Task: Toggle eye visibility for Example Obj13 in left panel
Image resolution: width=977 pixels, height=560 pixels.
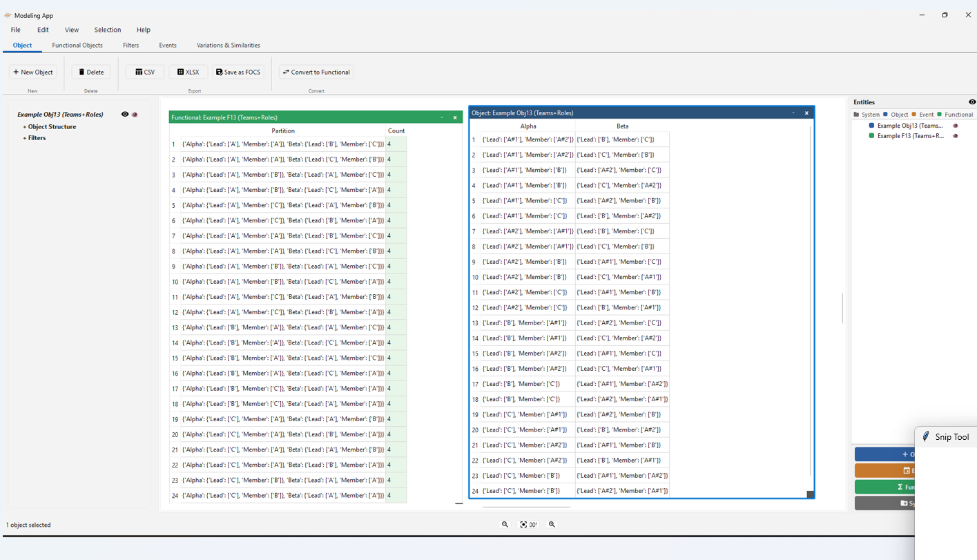Action: [x=125, y=115]
